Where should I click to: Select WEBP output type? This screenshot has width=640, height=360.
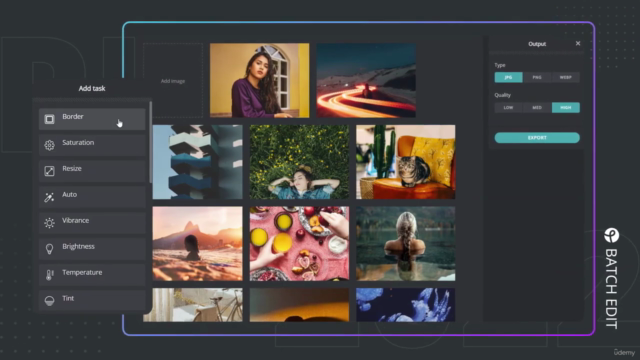click(x=566, y=77)
